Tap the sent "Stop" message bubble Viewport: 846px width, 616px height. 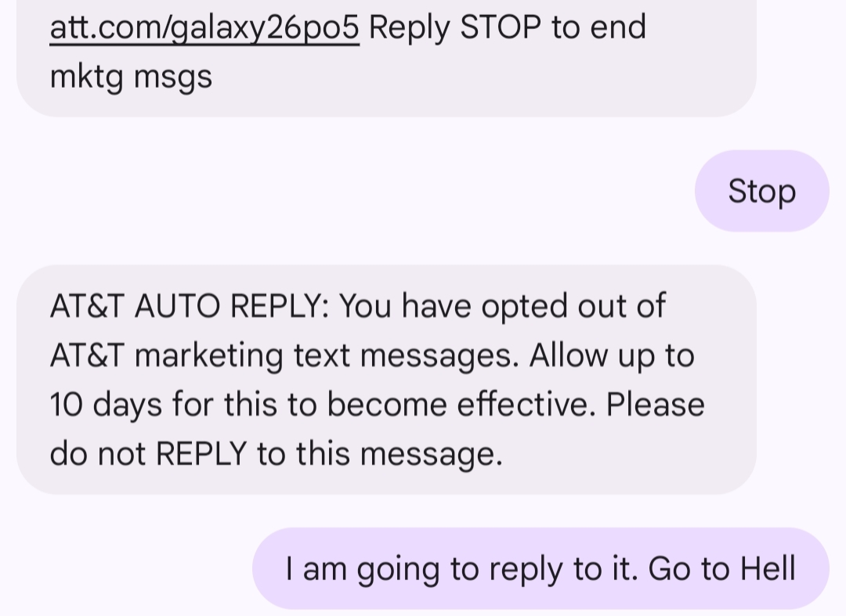(761, 192)
